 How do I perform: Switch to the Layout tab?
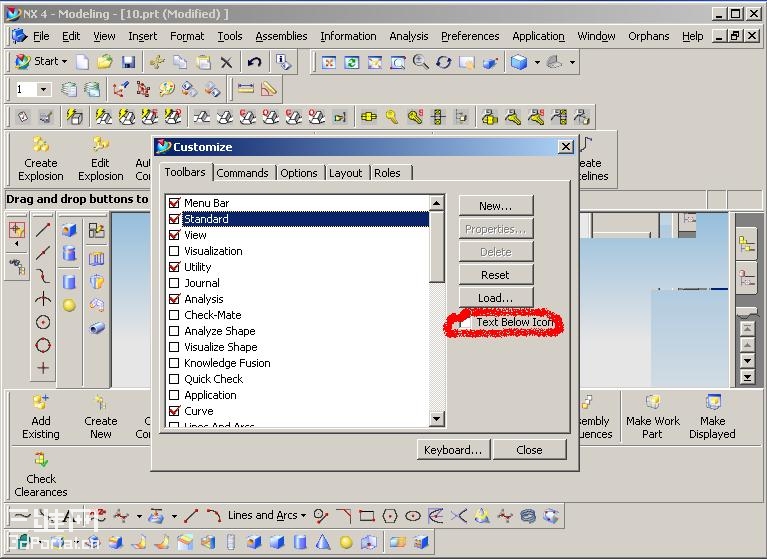[345, 173]
